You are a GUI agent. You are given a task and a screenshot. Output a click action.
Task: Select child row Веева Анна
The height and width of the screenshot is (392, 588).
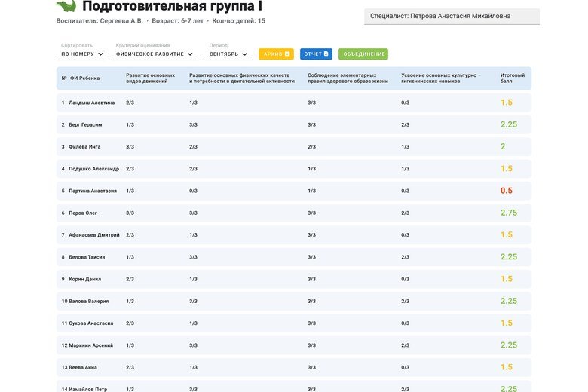coord(294,367)
